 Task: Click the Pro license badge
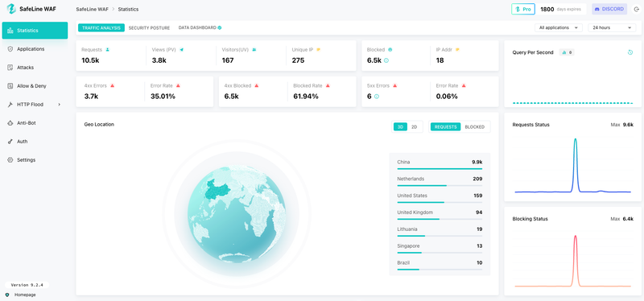pos(522,9)
